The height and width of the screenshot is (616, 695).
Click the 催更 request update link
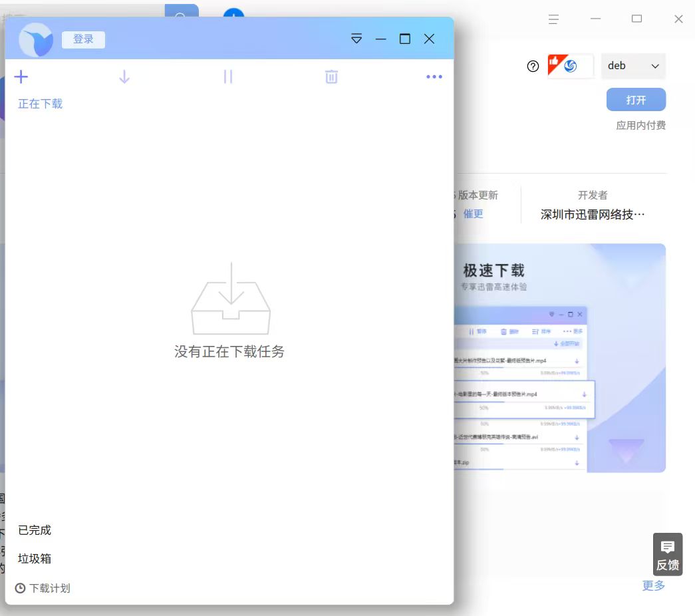473,214
